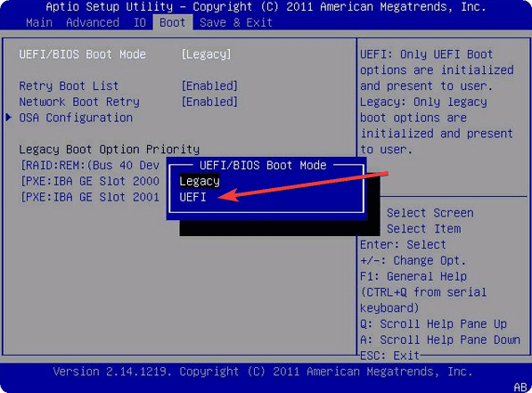The image size is (532, 393).
Task: Select PXE:IBA GE Slot 2001 boot entry
Action: [90, 197]
